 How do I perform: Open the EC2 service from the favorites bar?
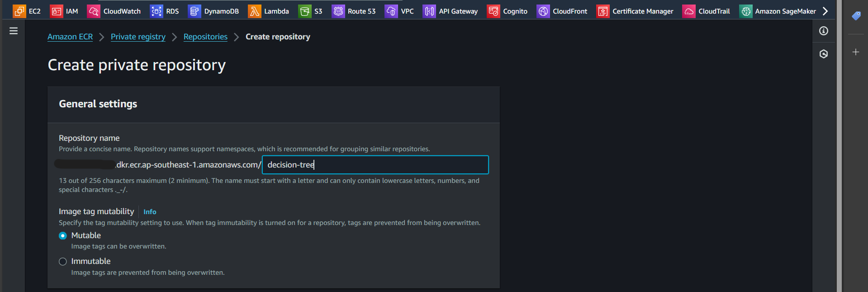(20, 11)
